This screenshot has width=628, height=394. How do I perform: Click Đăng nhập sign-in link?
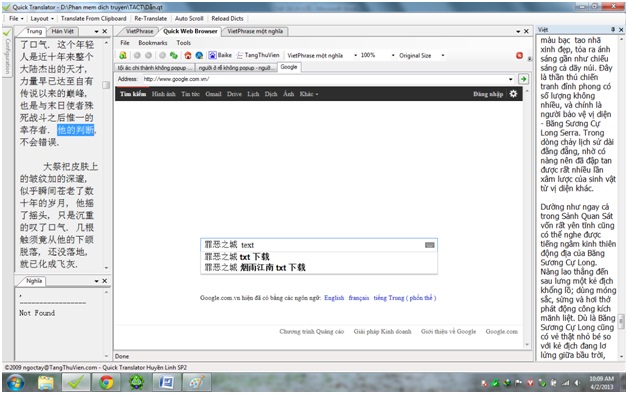488,94
